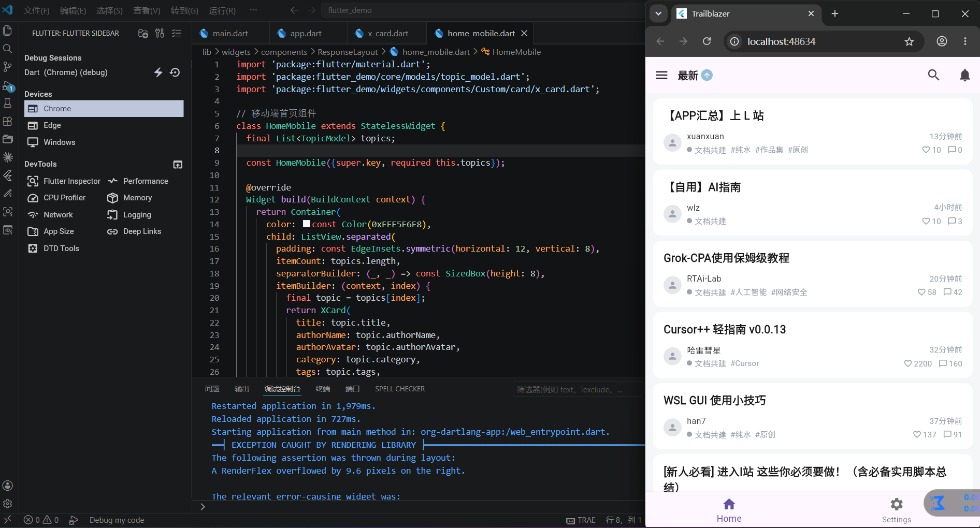This screenshot has width=980, height=528.
Task: Click flutter_demo command center search box
Action: click(482, 10)
